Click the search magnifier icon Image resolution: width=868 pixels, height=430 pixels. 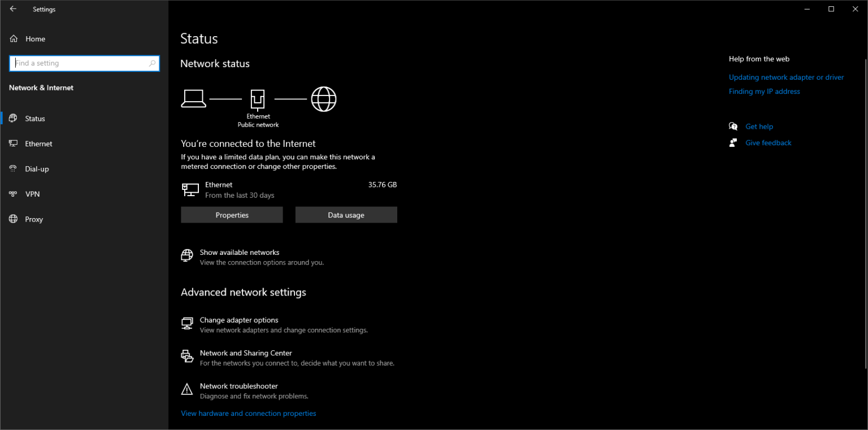point(152,63)
